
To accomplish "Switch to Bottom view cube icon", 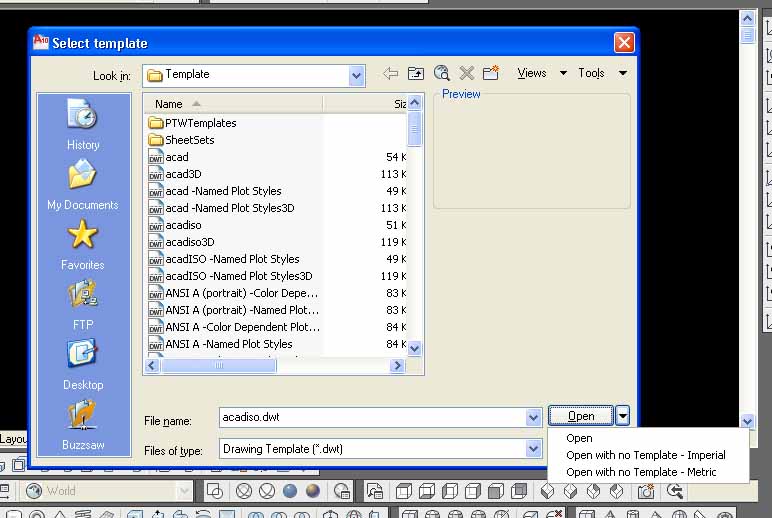I will [x=427, y=491].
